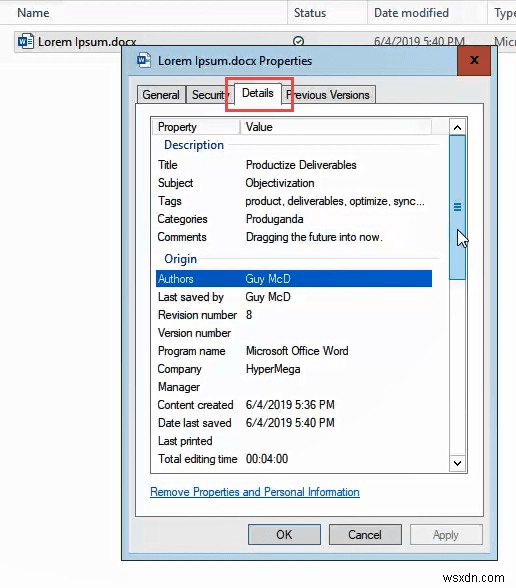Click the Subject value 'Objectivization'

point(280,183)
